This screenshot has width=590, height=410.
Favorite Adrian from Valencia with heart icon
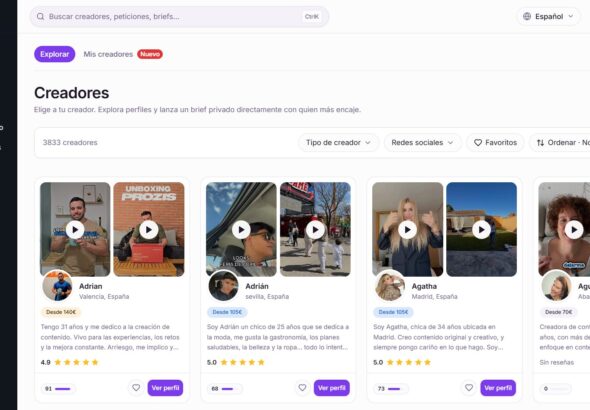click(136, 387)
